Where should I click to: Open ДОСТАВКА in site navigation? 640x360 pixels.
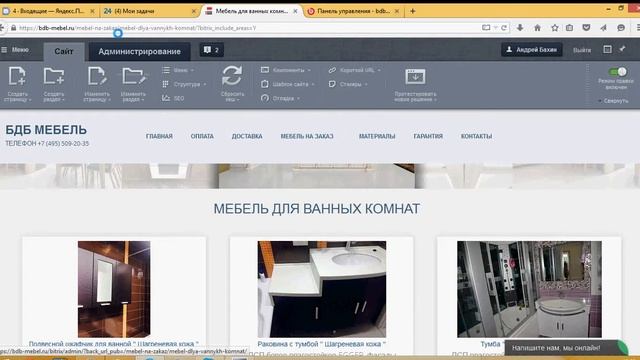[247, 136]
